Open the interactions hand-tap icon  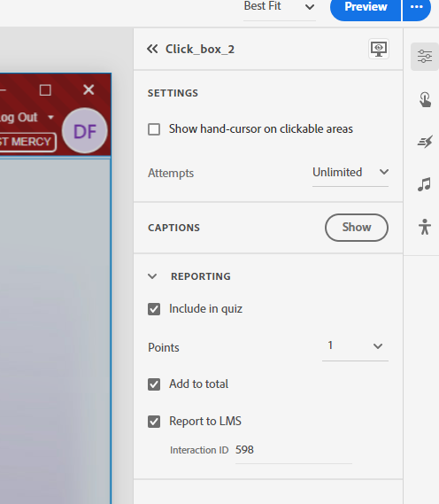(x=425, y=99)
